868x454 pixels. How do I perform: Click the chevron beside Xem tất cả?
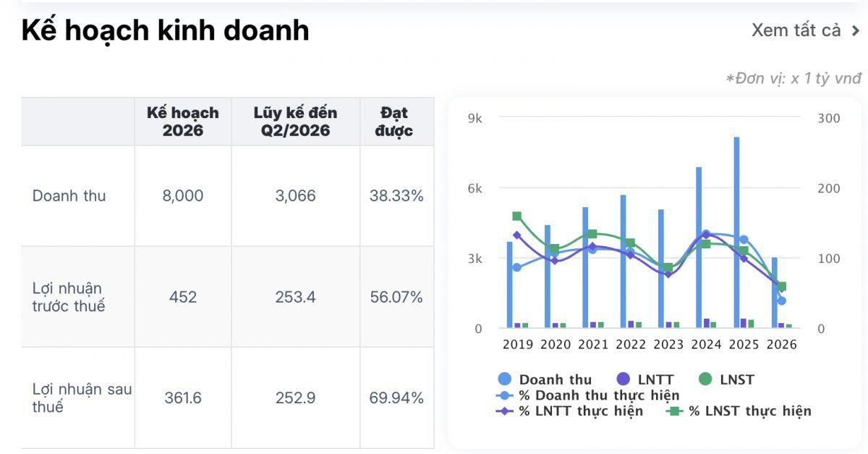click(x=856, y=31)
